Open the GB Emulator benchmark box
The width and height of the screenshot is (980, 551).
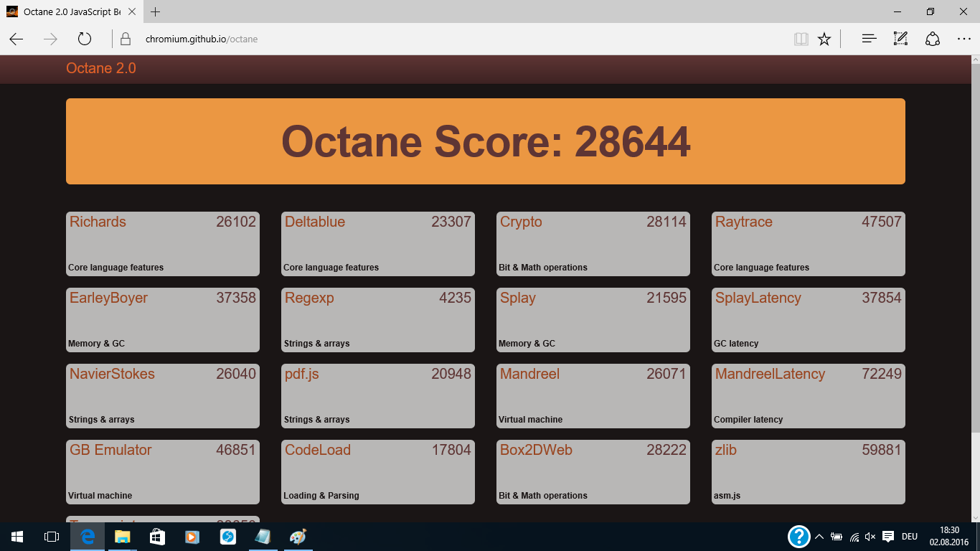(163, 472)
